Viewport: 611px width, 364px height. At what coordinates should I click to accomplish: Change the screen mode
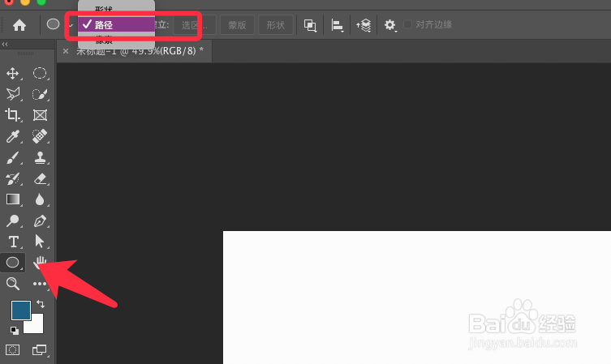pos(40,349)
